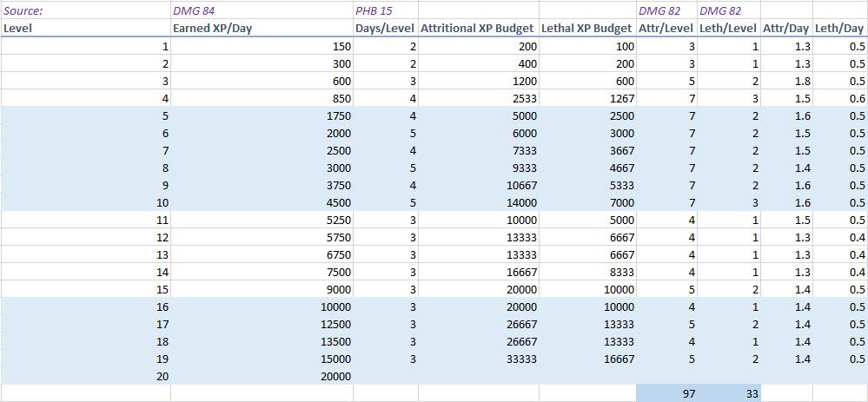The image size is (868, 402).
Task: Select the 'Attr/Level' column header
Action: [666, 28]
